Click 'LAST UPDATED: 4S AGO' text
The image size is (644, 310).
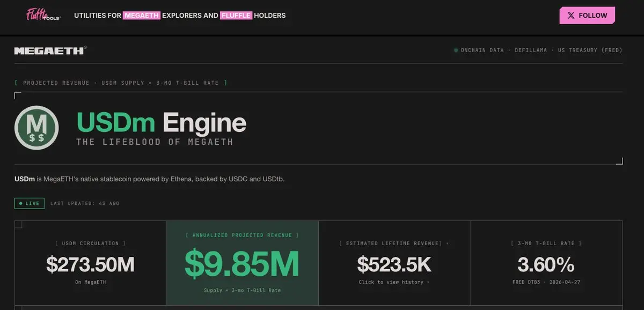coord(85,204)
